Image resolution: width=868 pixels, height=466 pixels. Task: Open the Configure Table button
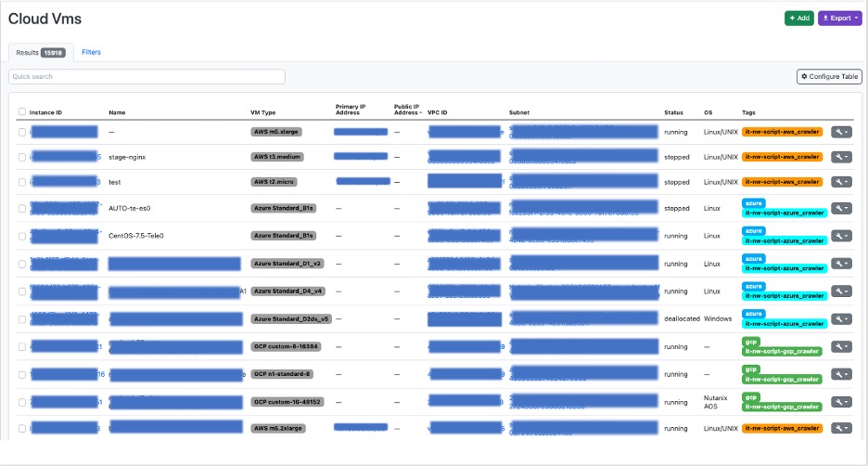[829, 76]
